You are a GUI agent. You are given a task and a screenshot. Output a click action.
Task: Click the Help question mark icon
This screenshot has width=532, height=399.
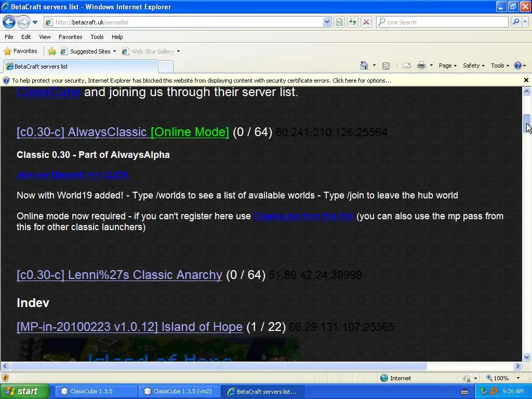coord(518,65)
